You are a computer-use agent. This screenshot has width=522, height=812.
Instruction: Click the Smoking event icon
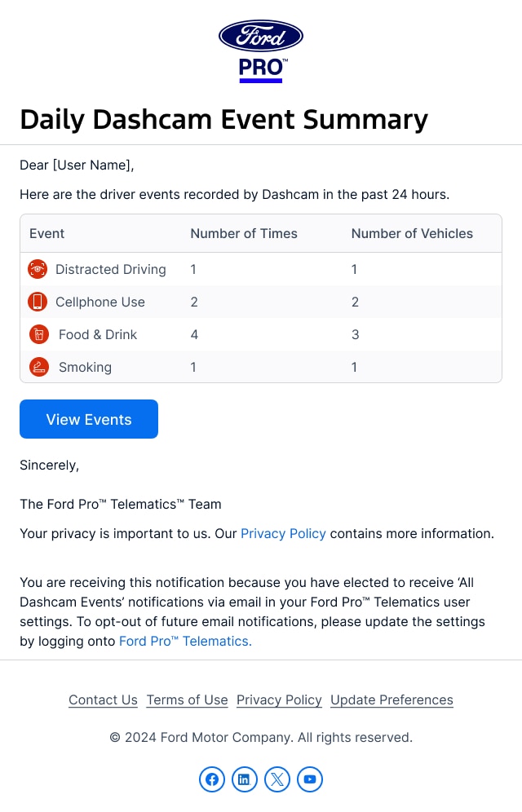click(39, 367)
